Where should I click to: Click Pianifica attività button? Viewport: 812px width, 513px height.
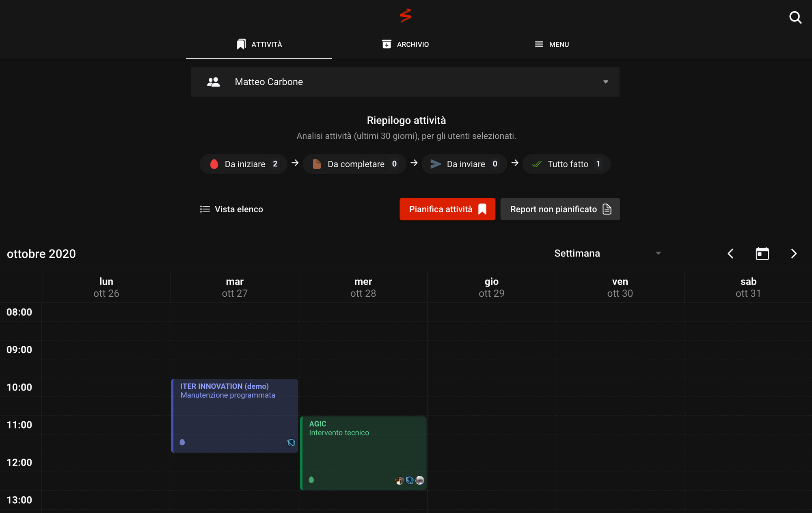click(x=447, y=209)
